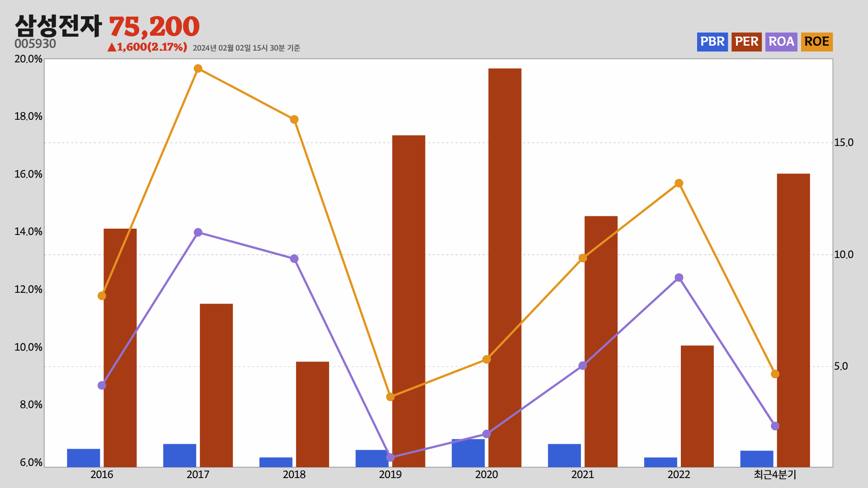Select the 2016 blue PBR bar
868x488 pixels.
click(84, 458)
